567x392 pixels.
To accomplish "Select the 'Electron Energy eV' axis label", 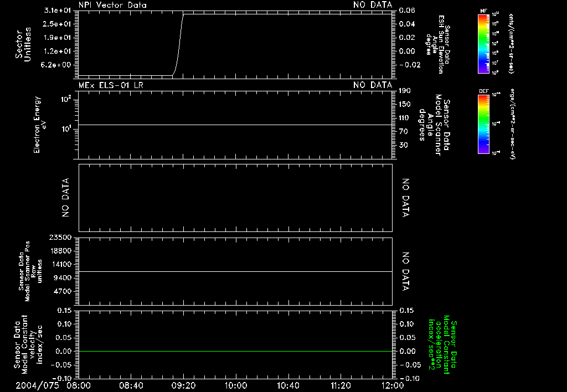I will [40, 125].
